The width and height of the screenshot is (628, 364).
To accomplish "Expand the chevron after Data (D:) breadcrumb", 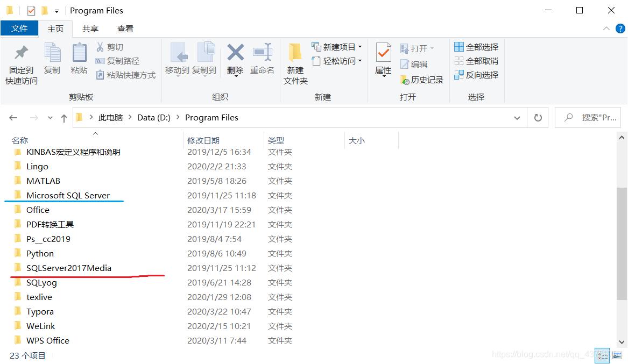I will tap(178, 118).
